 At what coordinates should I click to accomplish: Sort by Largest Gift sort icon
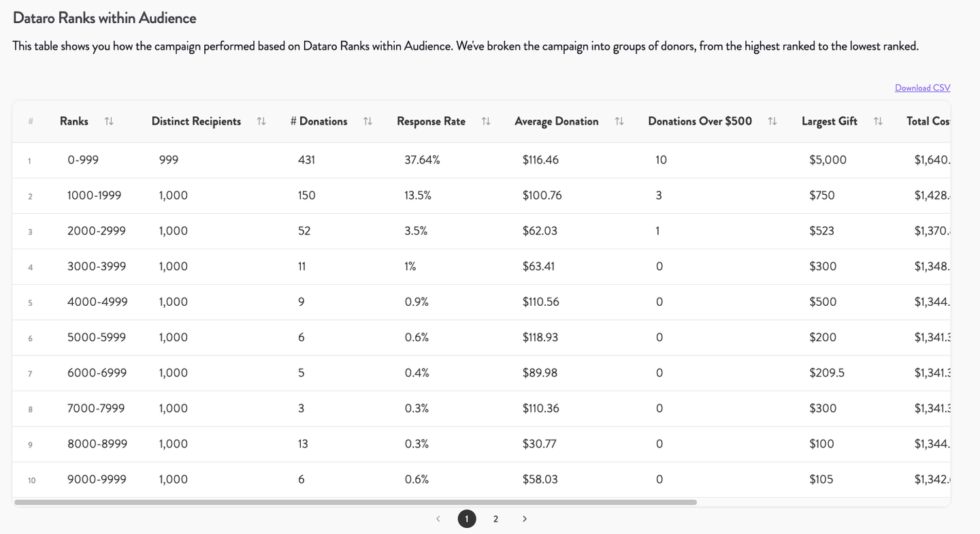click(x=878, y=121)
